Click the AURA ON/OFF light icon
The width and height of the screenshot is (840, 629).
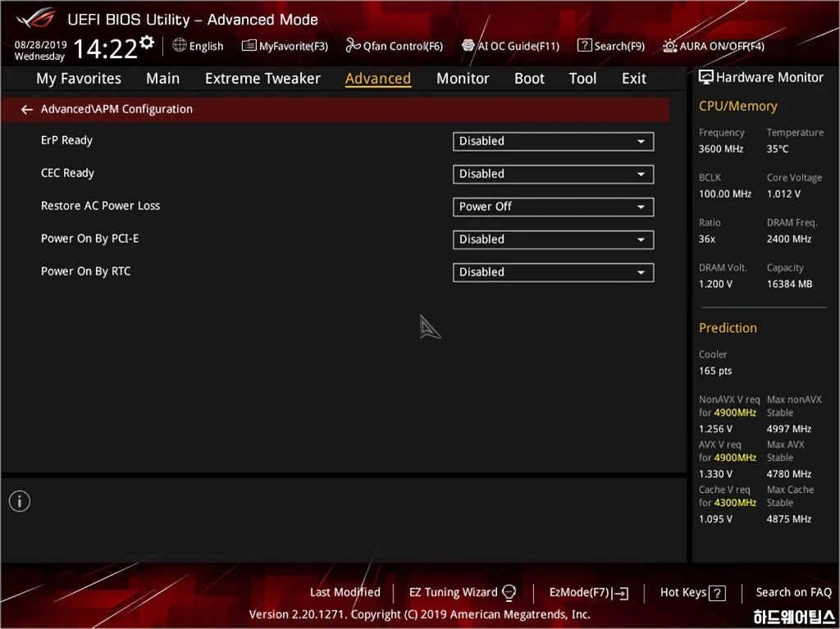pyautogui.click(x=670, y=46)
